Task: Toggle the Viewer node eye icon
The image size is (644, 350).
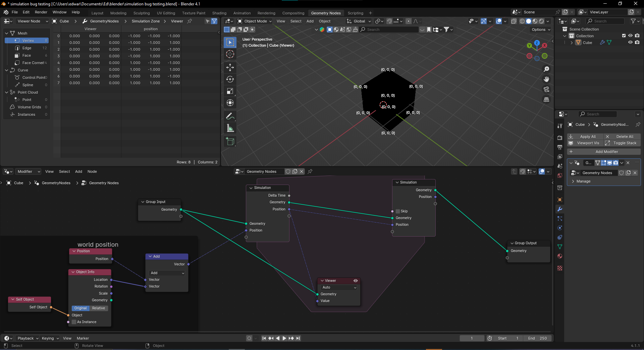Action: (356, 281)
